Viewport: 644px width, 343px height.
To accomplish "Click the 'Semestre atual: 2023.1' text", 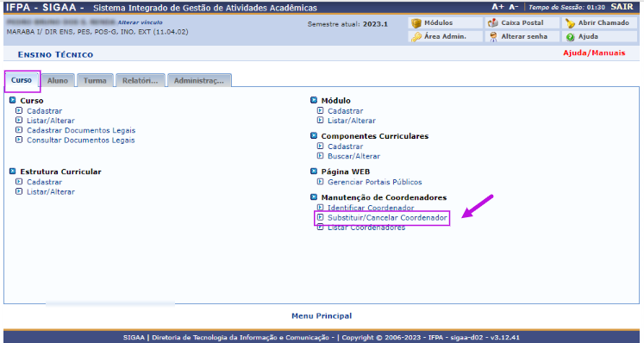I will 347,24.
